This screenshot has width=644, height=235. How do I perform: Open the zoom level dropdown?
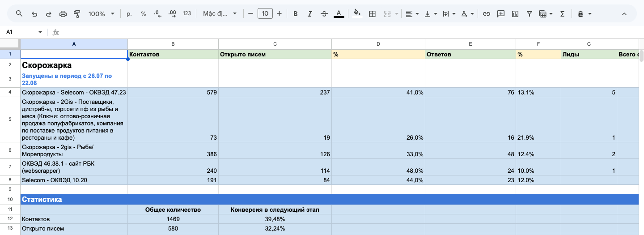pyautogui.click(x=102, y=14)
